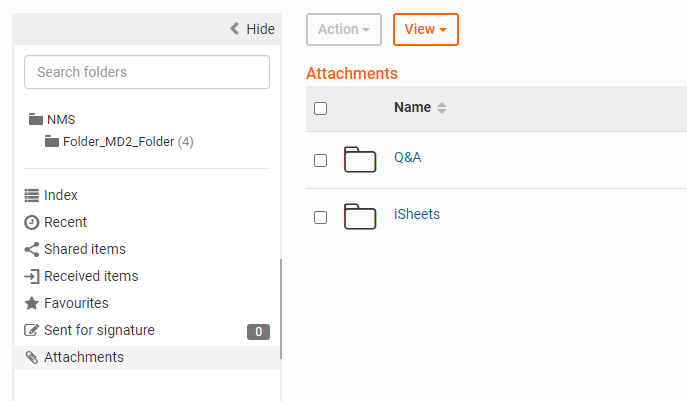Click the Favourites star icon
Viewport: 687px width, 401px height.
pyautogui.click(x=32, y=303)
